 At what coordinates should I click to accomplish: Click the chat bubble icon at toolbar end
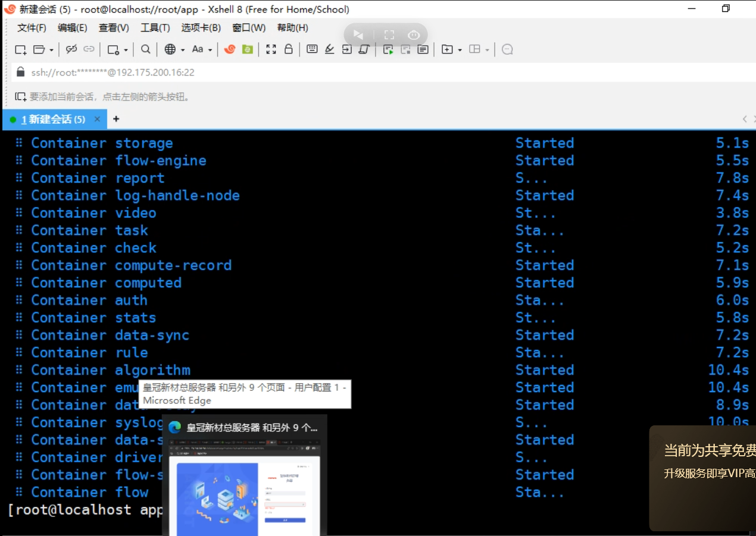507,49
